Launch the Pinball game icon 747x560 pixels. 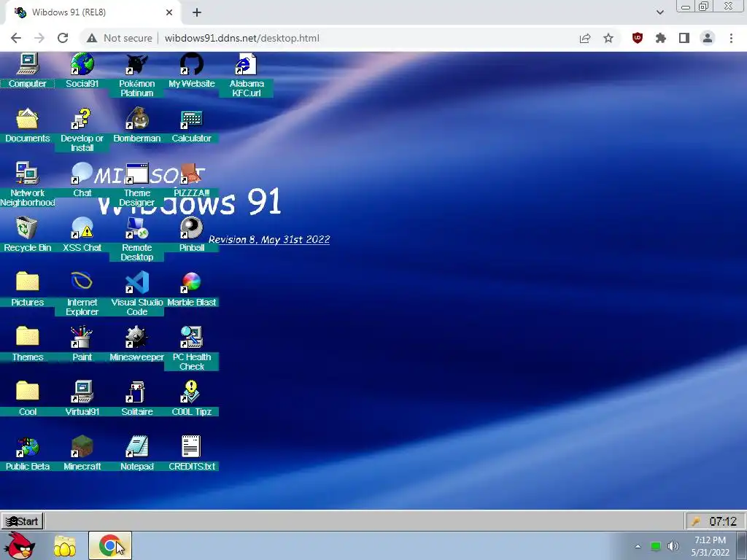point(192,234)
